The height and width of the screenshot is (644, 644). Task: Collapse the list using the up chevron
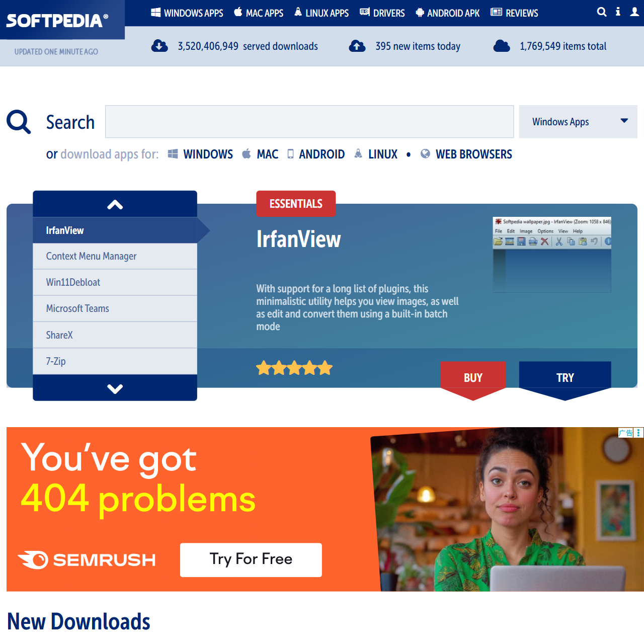[x=115, y=204]
